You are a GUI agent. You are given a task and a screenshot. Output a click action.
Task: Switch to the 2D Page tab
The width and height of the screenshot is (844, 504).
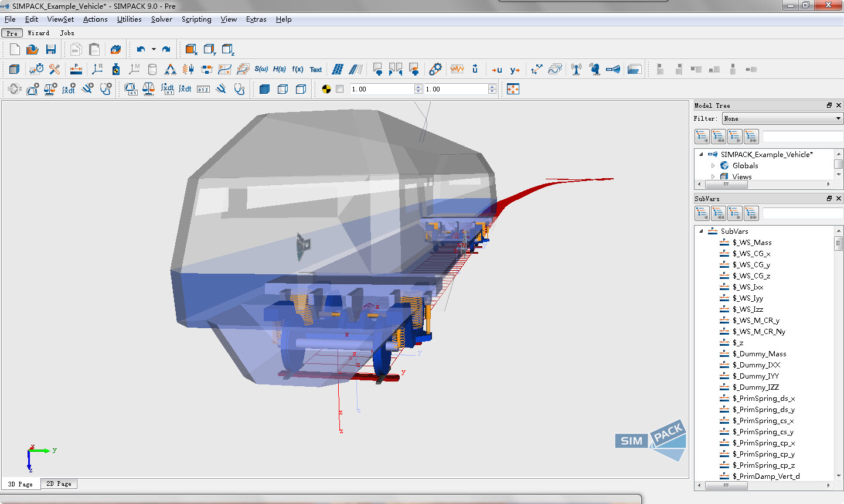pyautogui.click(x=59, y=484)
